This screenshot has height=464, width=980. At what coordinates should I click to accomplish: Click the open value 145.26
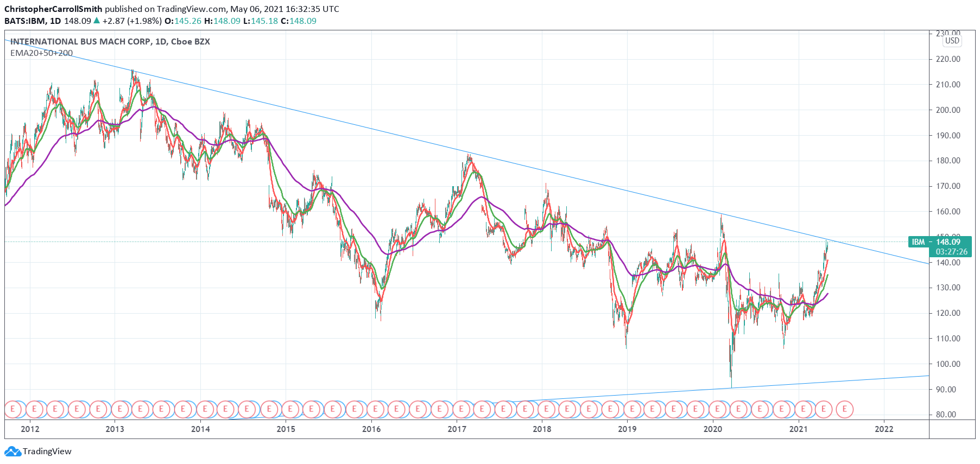188,21
